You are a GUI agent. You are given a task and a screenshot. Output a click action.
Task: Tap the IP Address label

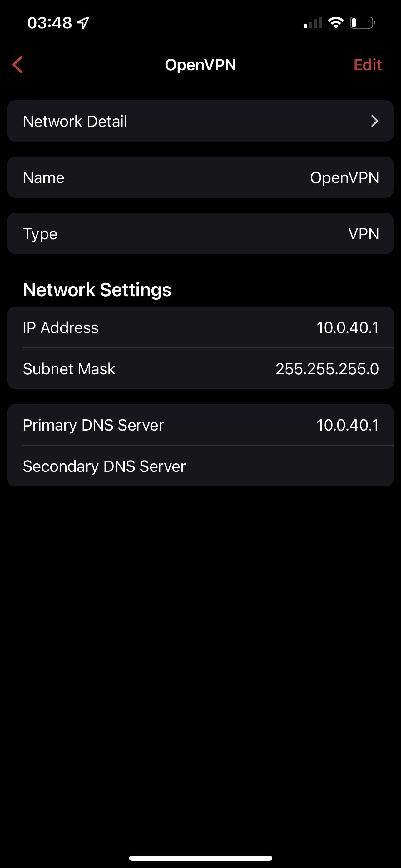coord(61,327)
